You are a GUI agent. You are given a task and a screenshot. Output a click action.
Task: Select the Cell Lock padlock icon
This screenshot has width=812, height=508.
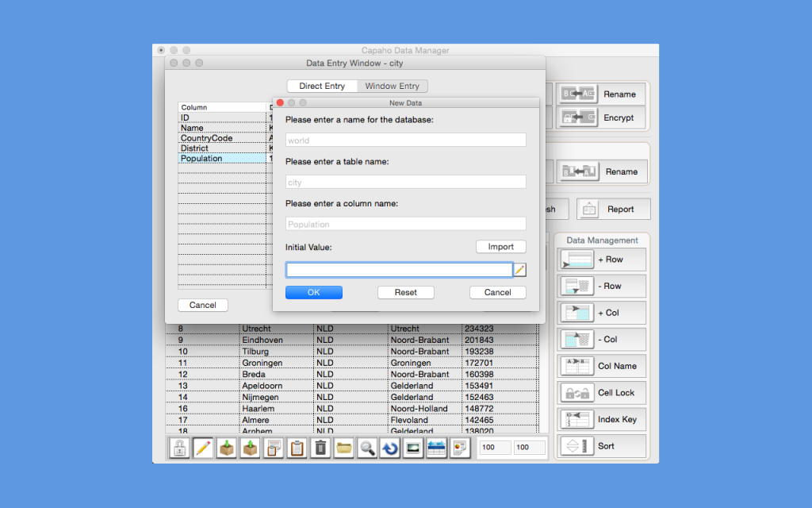(576, 392)
